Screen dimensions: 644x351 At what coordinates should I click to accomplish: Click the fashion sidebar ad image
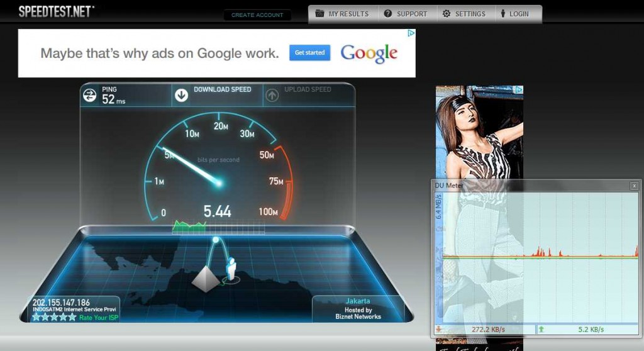479,132
